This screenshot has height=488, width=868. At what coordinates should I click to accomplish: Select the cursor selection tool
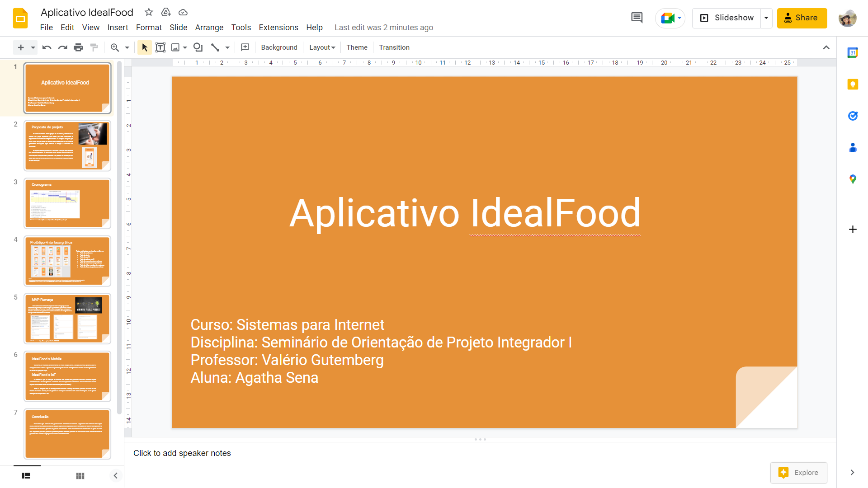point(144,47)
